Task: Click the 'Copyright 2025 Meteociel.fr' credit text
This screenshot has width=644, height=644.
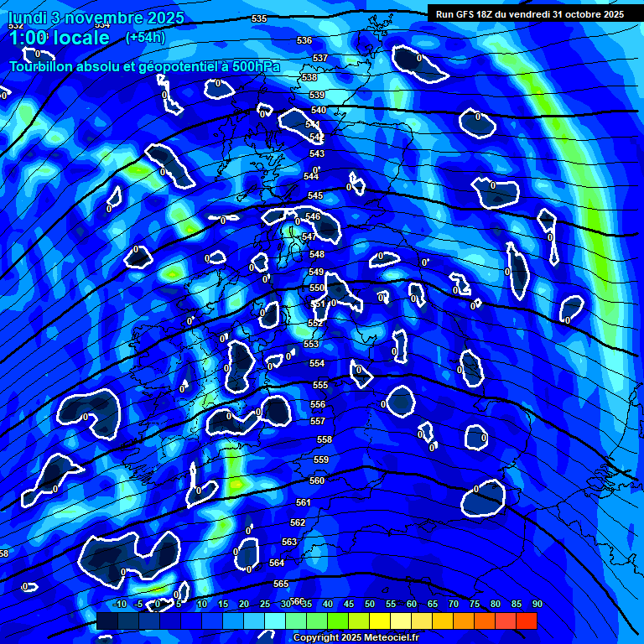Action: coord(356,637)
